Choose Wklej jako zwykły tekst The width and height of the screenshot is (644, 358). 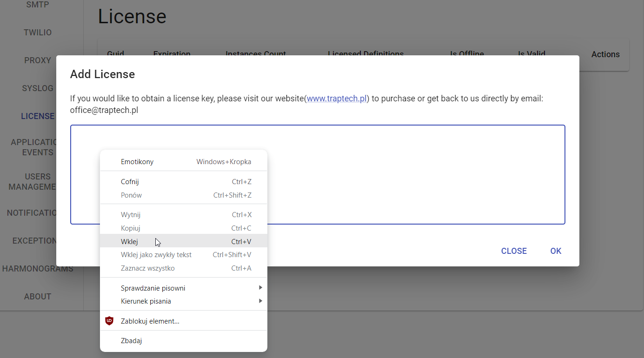pos(184,255)
